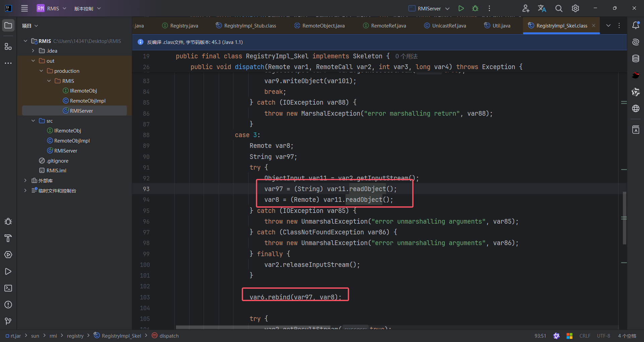
Task: Open the red bird plugin panel
Action: 636,75
